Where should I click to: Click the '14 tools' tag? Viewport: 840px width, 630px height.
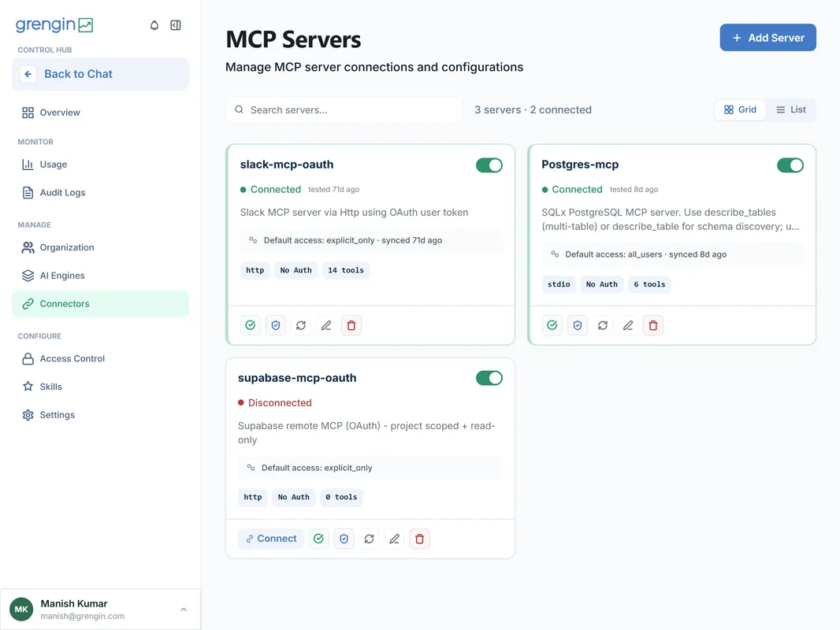pos(346,270)
